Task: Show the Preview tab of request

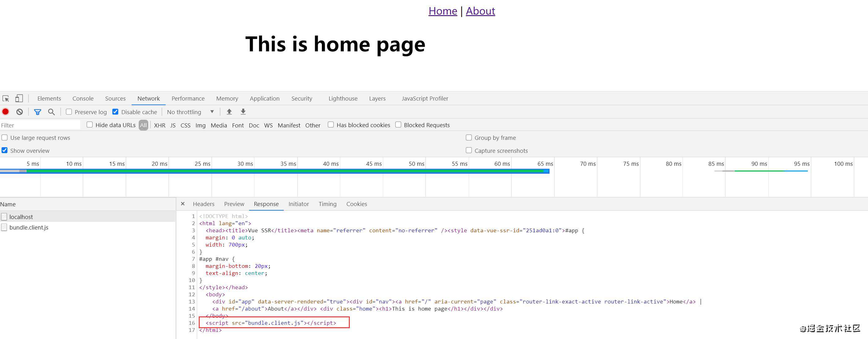Action: click(234, 204)
